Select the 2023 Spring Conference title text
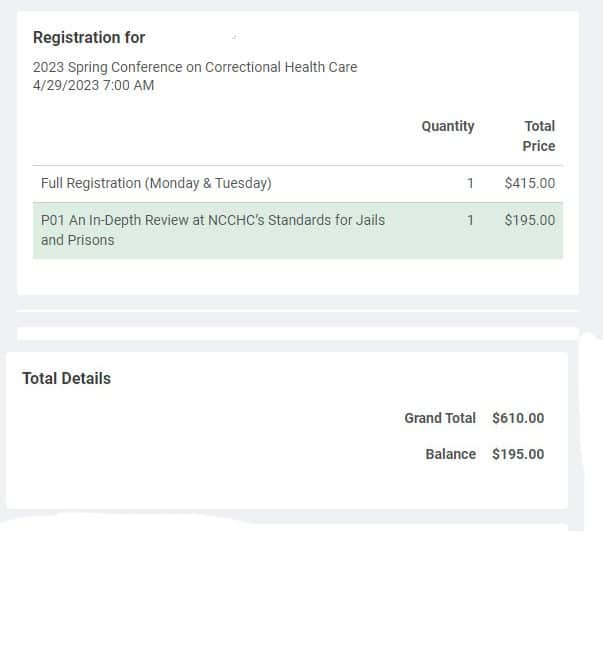 195,67
